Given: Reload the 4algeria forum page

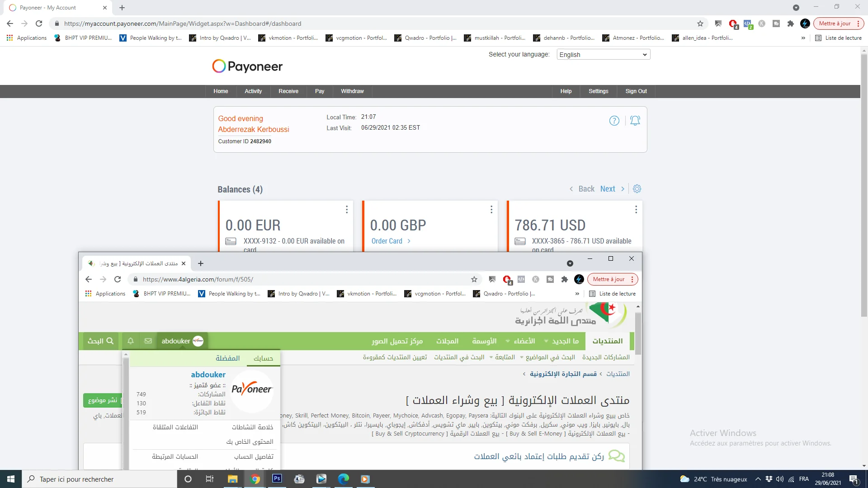Looking at the screenshot, I should [x=118, y=279].
